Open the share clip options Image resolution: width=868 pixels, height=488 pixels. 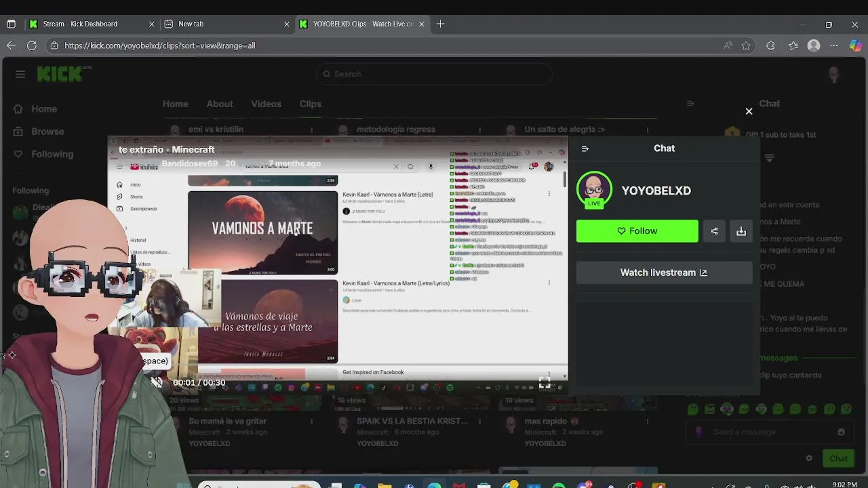(x=714, y=231)
